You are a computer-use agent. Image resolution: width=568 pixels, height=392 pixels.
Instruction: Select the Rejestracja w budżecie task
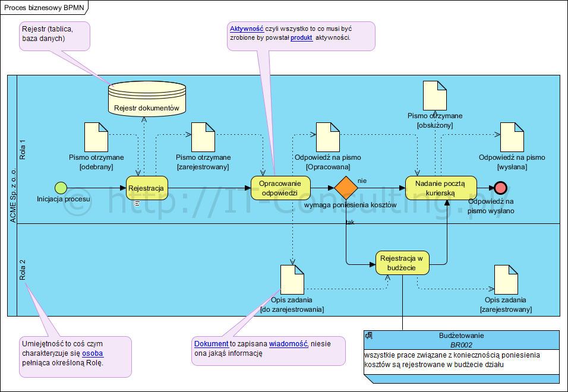(x=402, y=263)
